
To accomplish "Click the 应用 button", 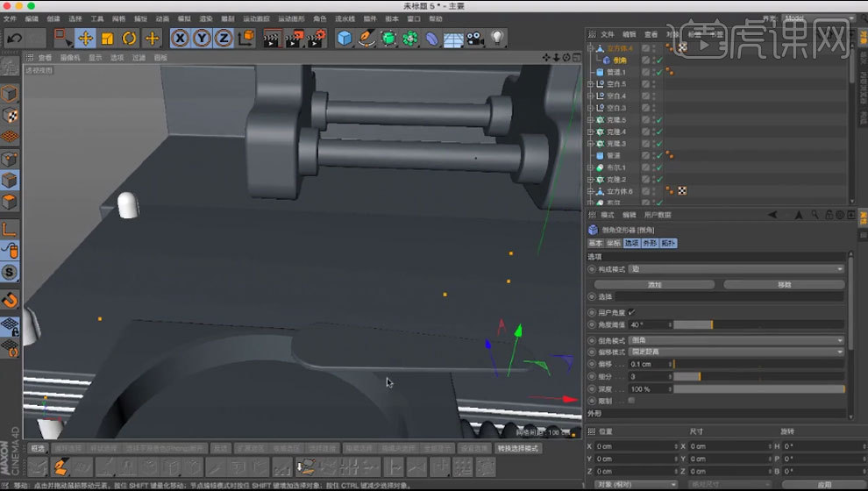I will pyautogui.click(x=823, y=484).
